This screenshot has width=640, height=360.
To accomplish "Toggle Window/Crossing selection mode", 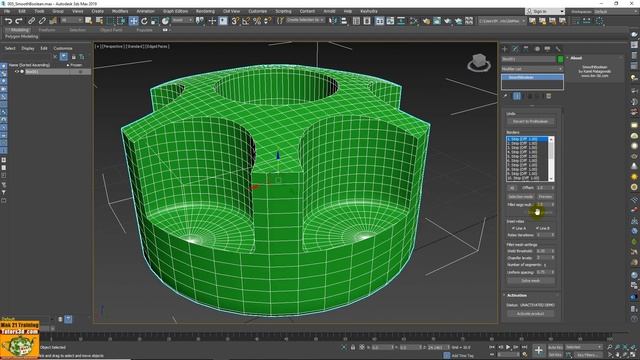I will pyautogui.click(x=121, y=20).
